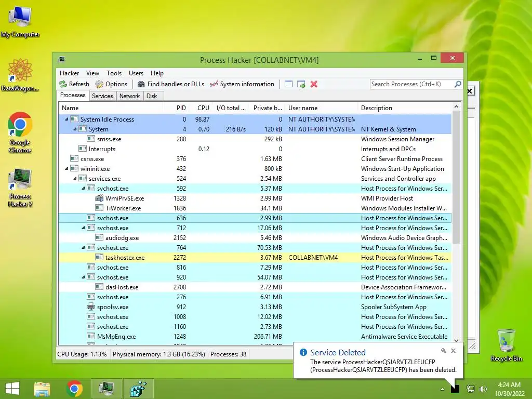The width and height of the screenshot is (532, 399).
Task: Click the taskbar clock showing 4:24 AM
Action: [x=509, y=389]
